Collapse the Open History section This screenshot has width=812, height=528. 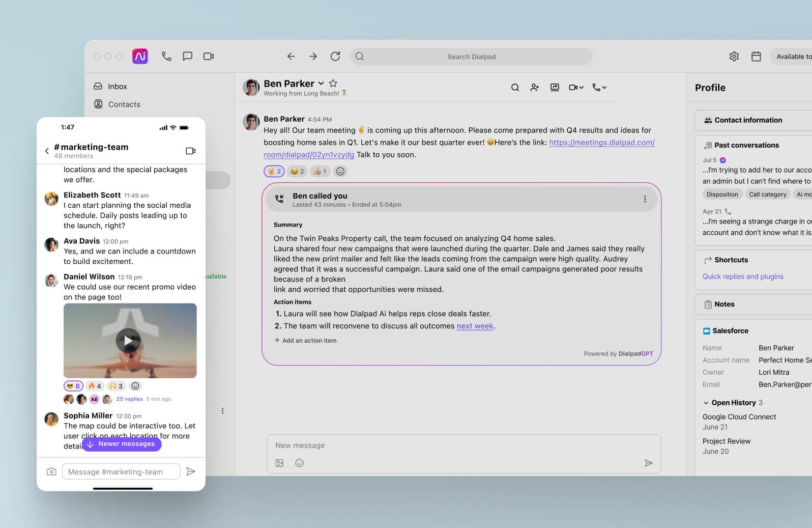(706, 403)
